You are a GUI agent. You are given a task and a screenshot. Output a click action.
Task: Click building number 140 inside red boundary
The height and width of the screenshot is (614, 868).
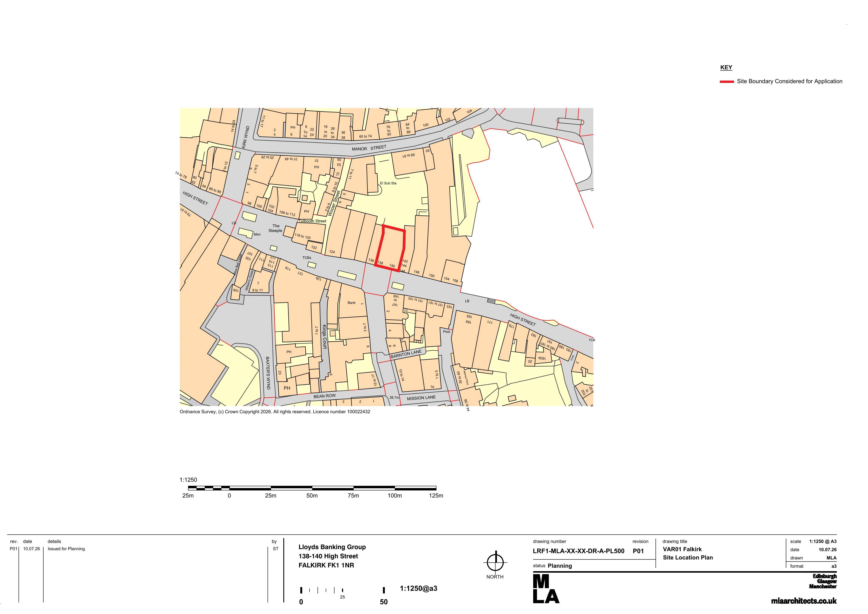[x=392, y=266]
